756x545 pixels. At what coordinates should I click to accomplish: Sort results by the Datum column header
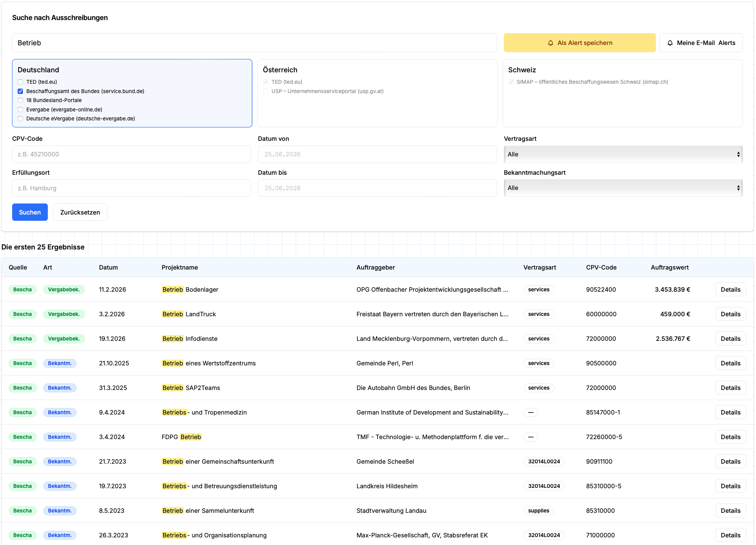coord(108,267)
